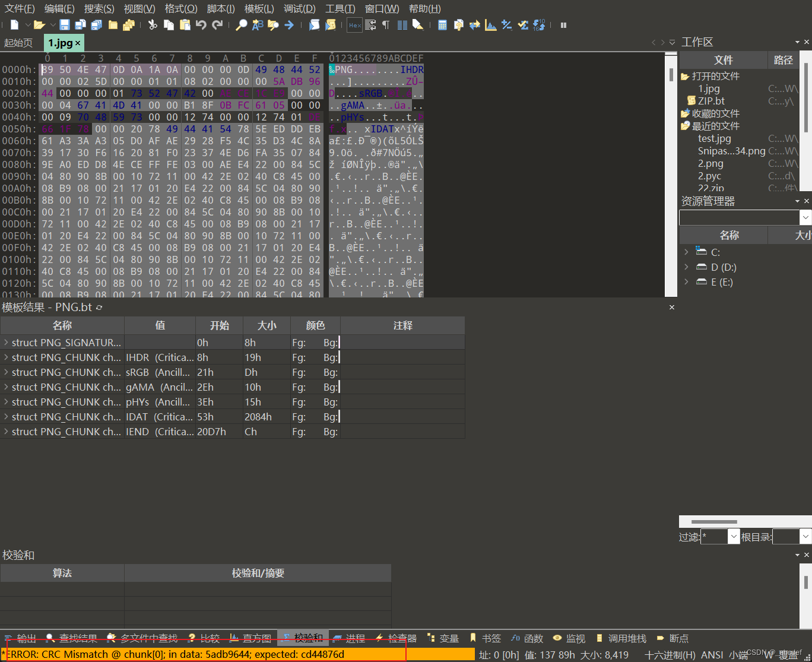Viewport: 812px width, 662px height.
Task: Open Find with the magnifier icon
Action: (x=242, y=25)
